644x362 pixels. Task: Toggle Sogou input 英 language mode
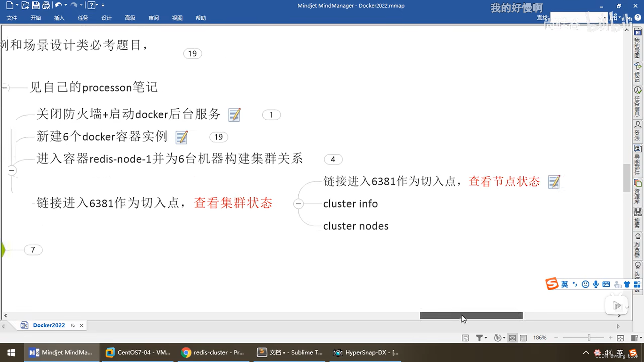[565, 285]
